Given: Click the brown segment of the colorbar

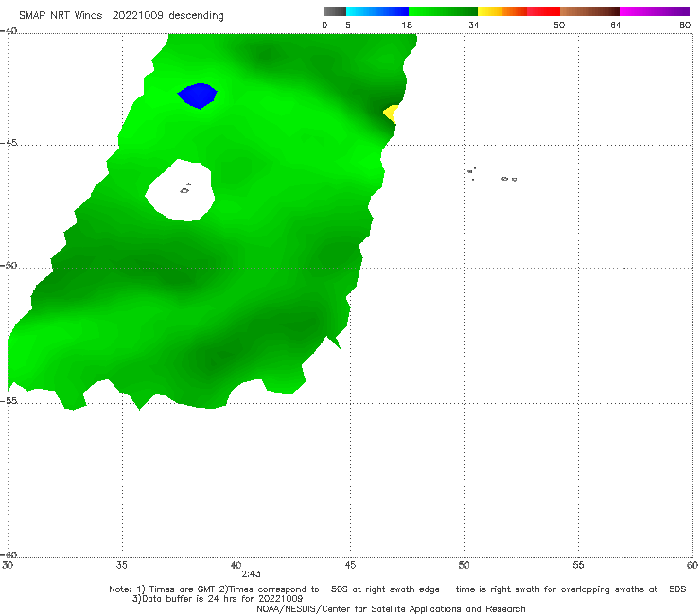Looking at the screenshot, I should point(589,11).
